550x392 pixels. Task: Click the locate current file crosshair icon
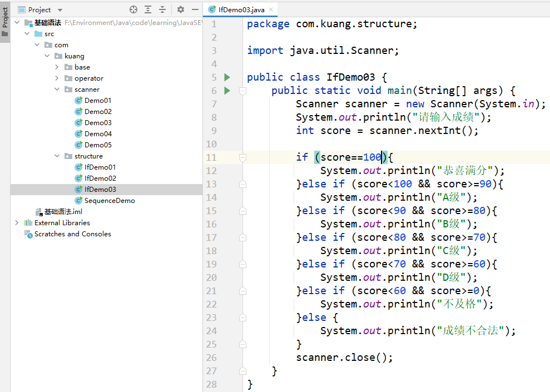pos(133,9)
